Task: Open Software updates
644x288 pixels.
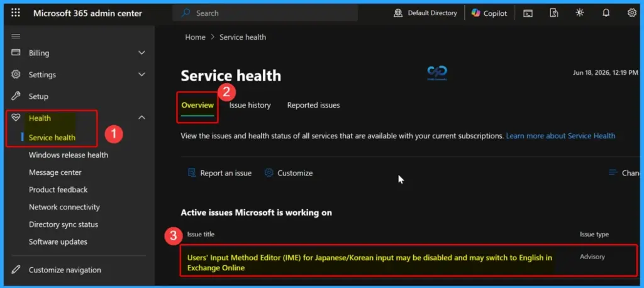Action: coord(58,241)
